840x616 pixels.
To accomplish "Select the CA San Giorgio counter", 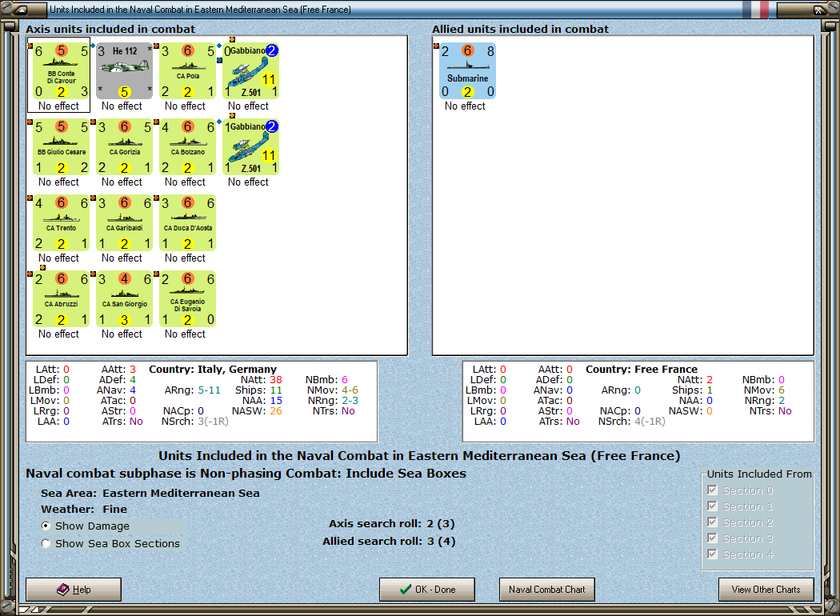I will click(x=124, y=299).
